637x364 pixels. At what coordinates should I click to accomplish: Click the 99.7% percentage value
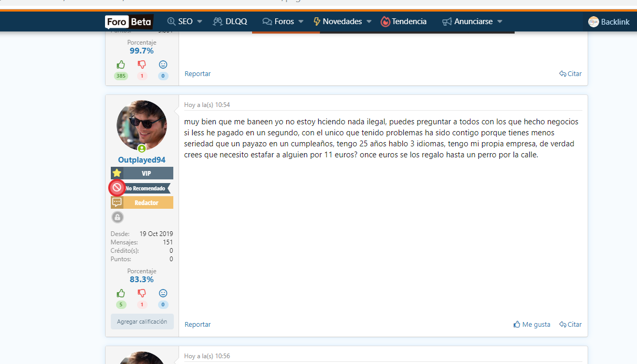[142, 51]
